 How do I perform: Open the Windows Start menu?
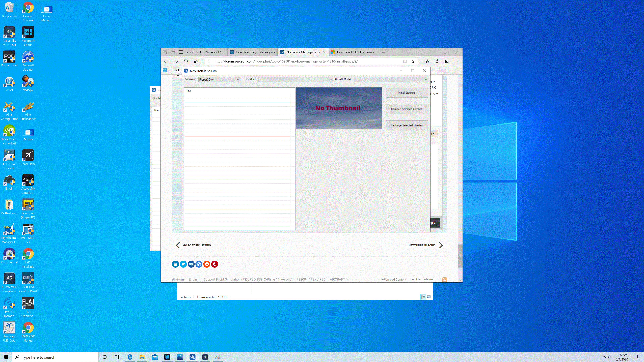click(6, 357)
